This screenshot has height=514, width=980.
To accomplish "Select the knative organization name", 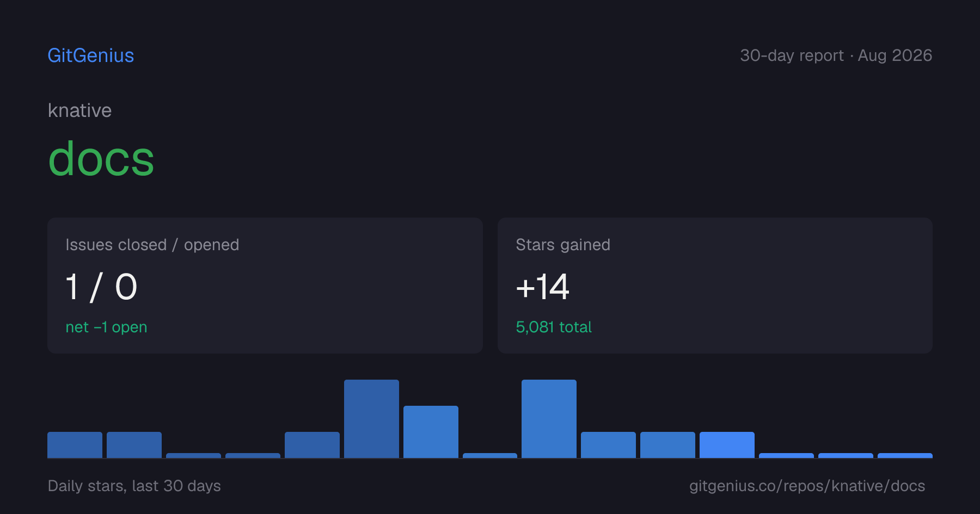I will (79, 110).
